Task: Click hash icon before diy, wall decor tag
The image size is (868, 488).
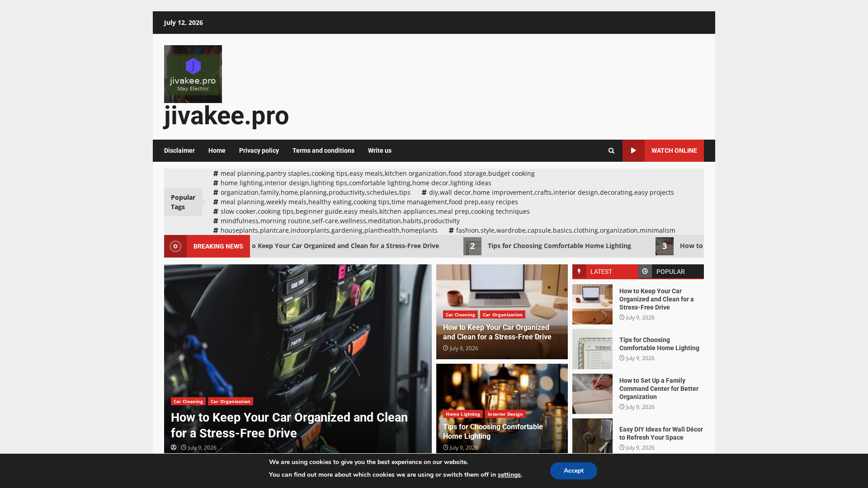Action: coord(424,192)
